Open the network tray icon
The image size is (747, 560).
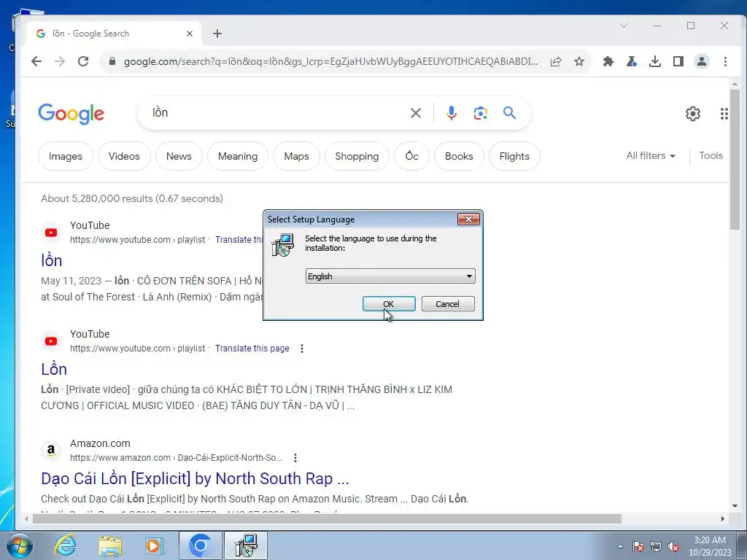[656, 547]
